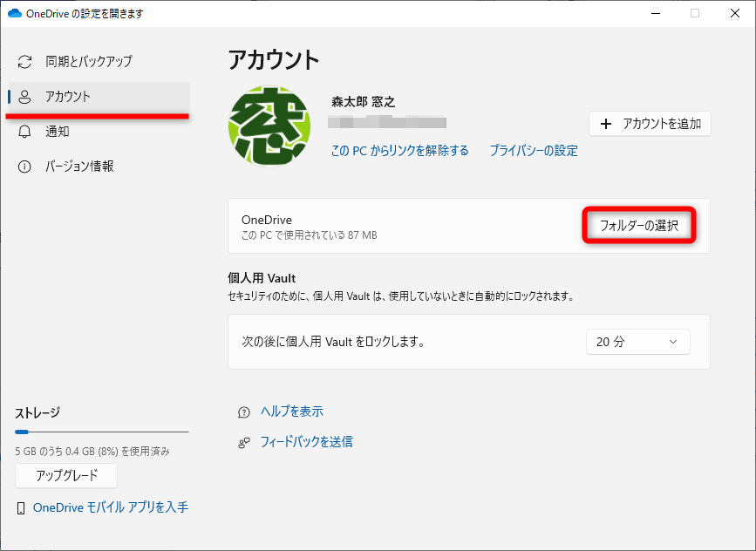This screenshot has width=756, height=551.
Task: Click the アカウントを追加 button
Action: [x=650, y=124]
